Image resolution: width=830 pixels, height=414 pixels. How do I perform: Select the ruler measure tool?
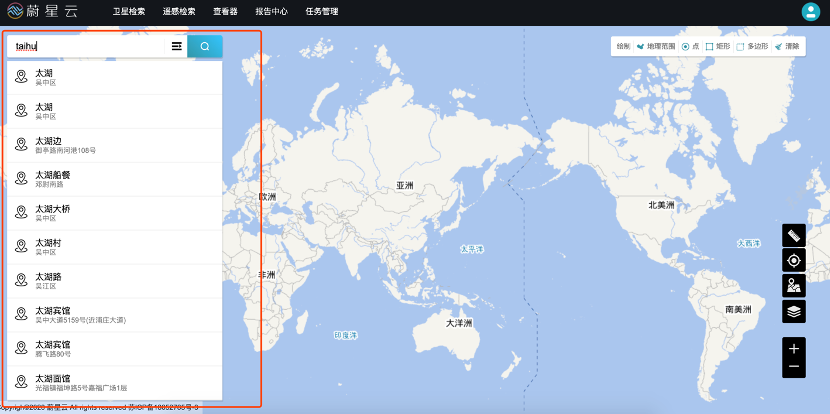coord(794,236)
